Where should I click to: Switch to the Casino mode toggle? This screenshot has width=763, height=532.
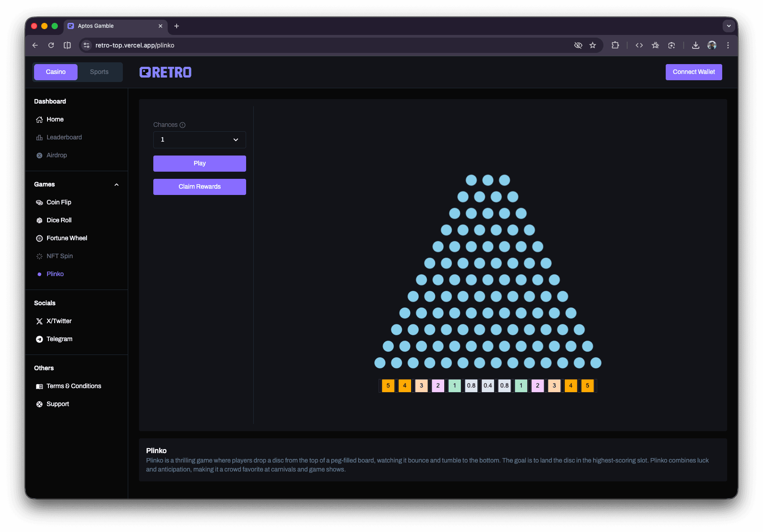55,72
